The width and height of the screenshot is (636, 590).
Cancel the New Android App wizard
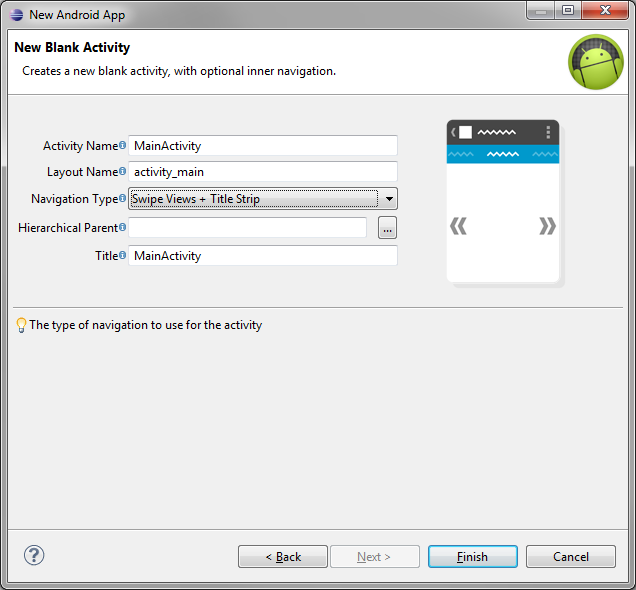coord(571,556)
